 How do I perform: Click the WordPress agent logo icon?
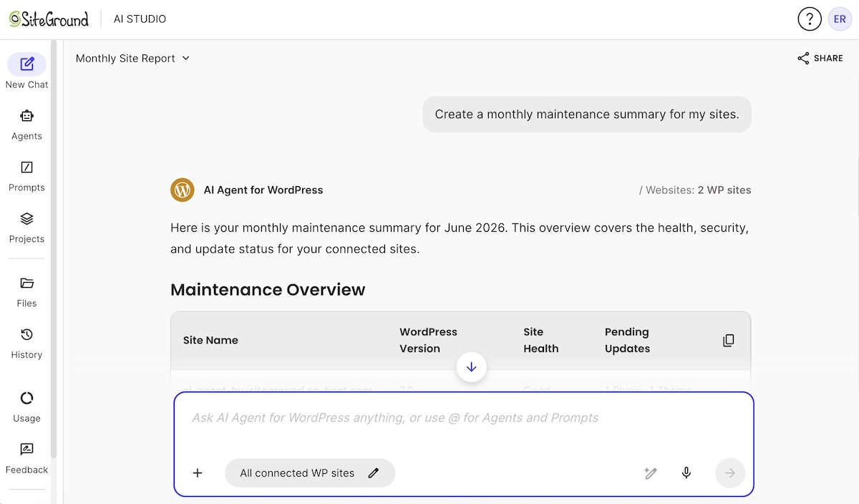pos(183,190)
